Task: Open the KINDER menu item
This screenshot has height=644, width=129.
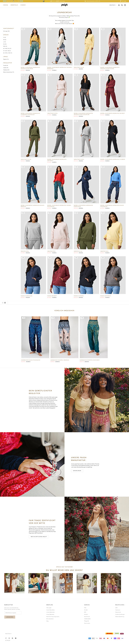Action: coord(23,5)
